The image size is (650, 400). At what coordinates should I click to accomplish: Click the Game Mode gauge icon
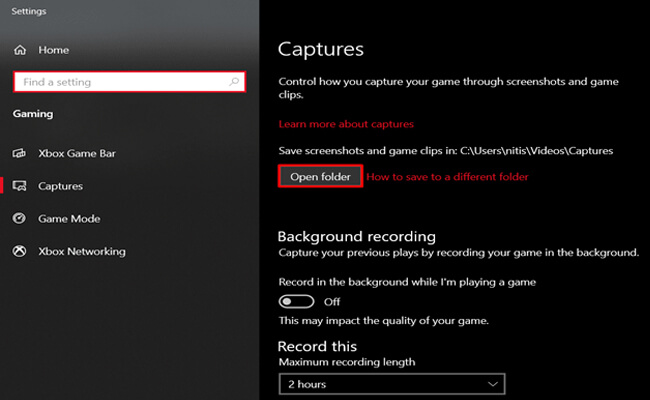19,218
